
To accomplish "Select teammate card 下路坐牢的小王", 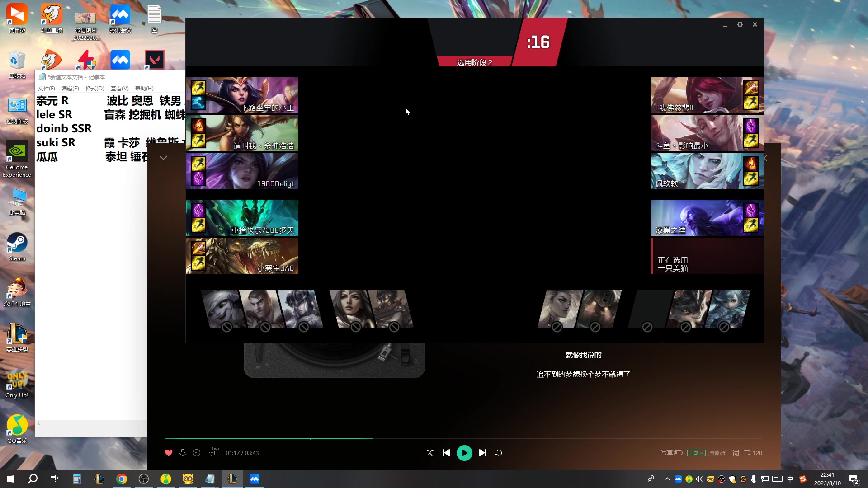I will point(242,95).
